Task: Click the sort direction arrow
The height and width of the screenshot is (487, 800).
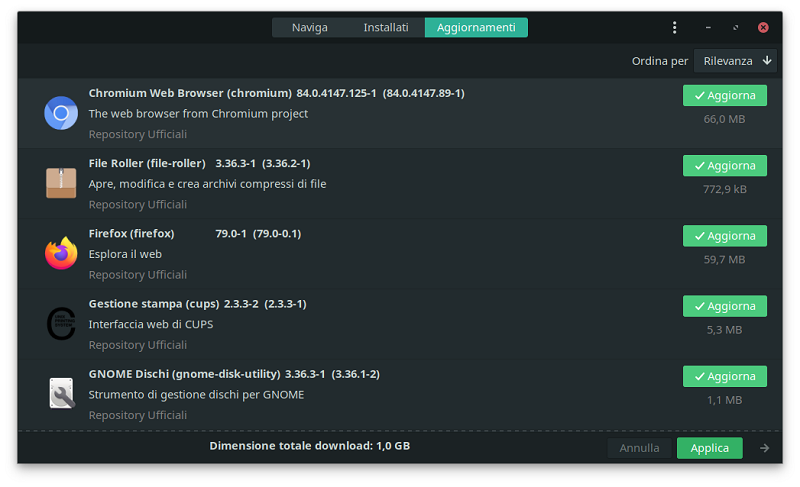Action: pos(767,61)
